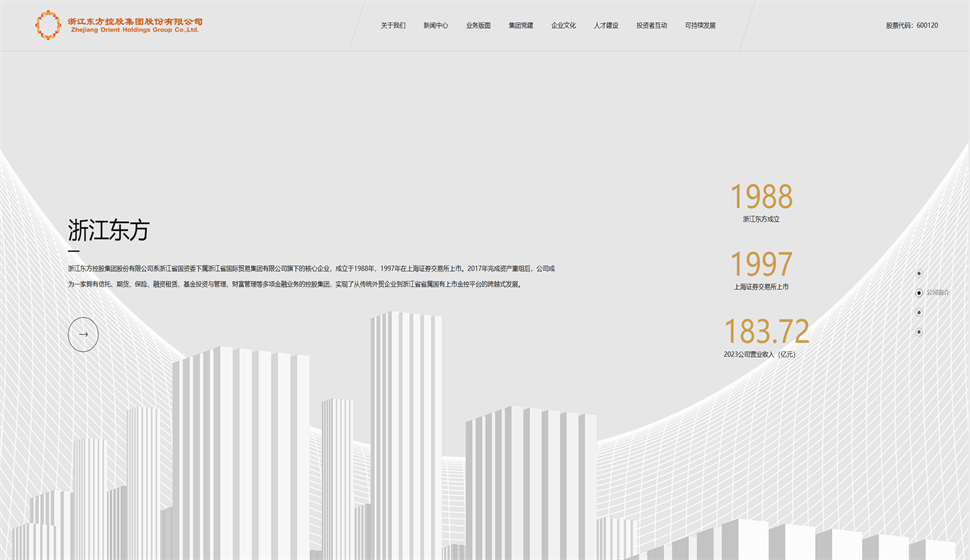Open the 投资者互动 page
This screenshot has height=560, width=970.
click(x=651, y=25)
